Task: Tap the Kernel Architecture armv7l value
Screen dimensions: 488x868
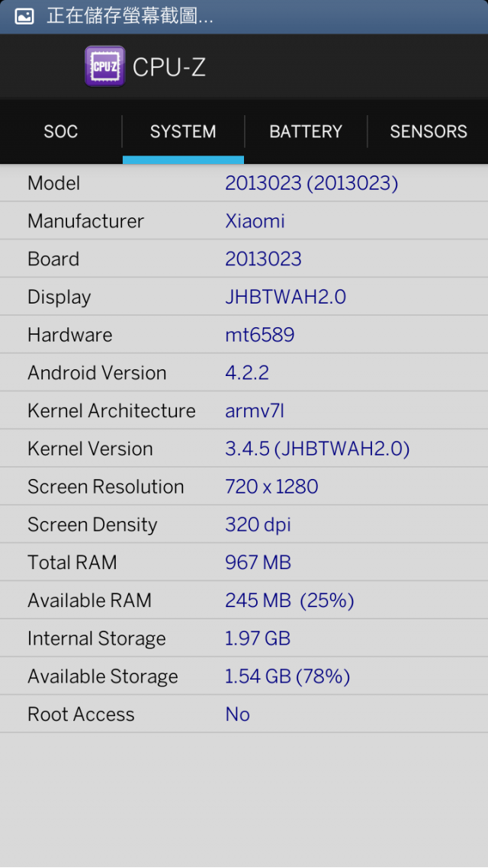Action: click(255, 411)
